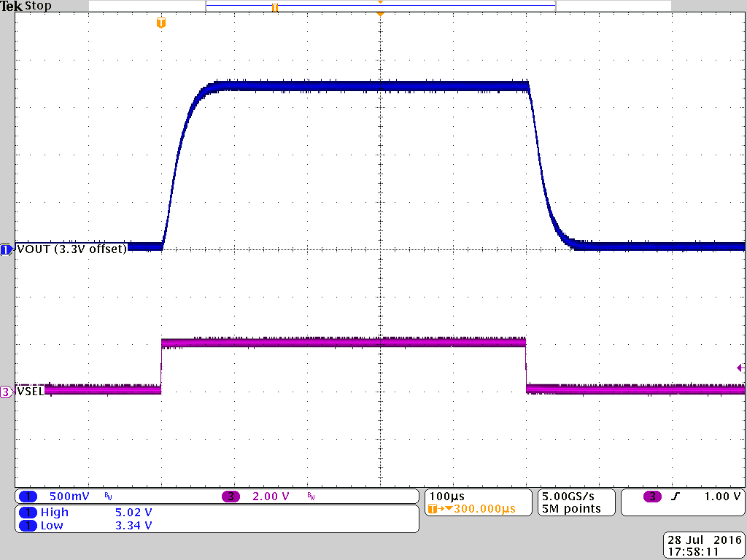Screen dimensions: 747x560
Task: Click the Stop acquisition status label
Action: [x=39, y=6]
